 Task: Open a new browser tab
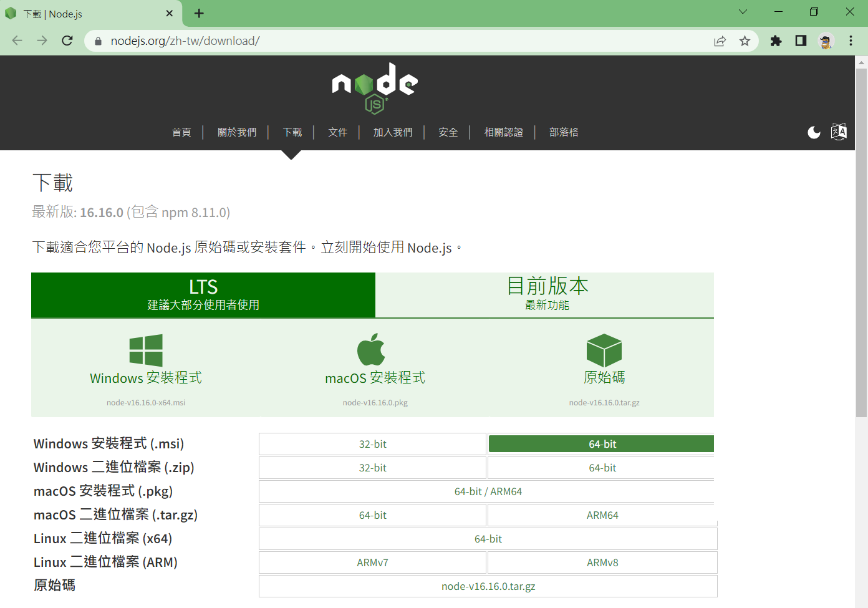pos(199,13)
